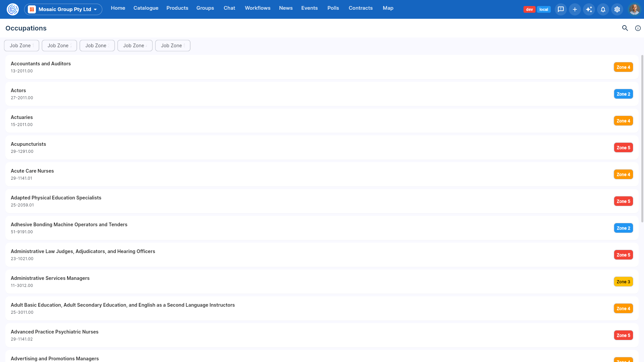Image resolution: width=644 pixels, height=362 pixels.
Task: Open the feedback message icon
Action: tap(561, 9)
